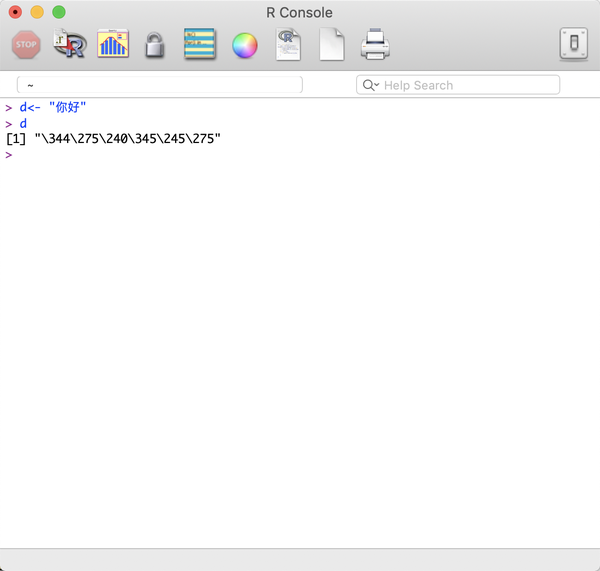The image size is (600, 571).
Task: Open the Source R script tool
Action: (x=69, y=45)
